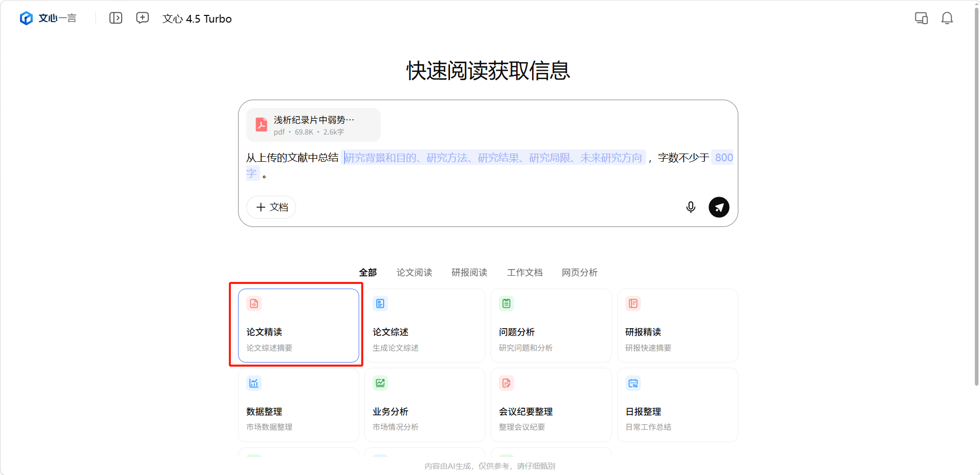Open the 文心 4.5 Turbo model selector
This screenshot has height=475, width=980.
pyautogui.click(x=197, y=19)
